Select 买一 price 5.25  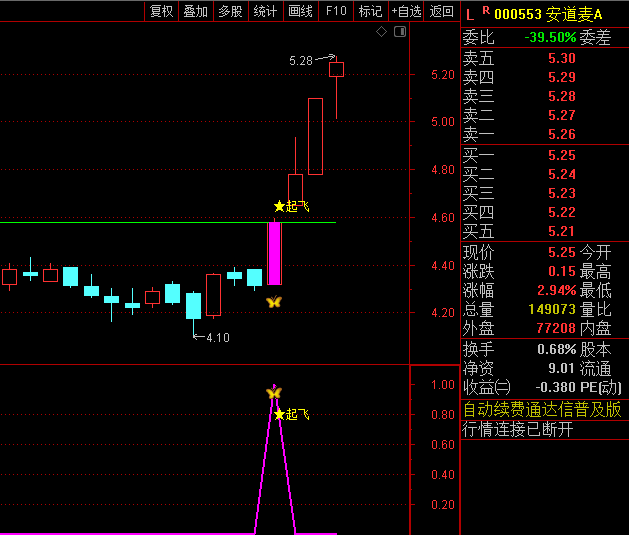(562, 156)
